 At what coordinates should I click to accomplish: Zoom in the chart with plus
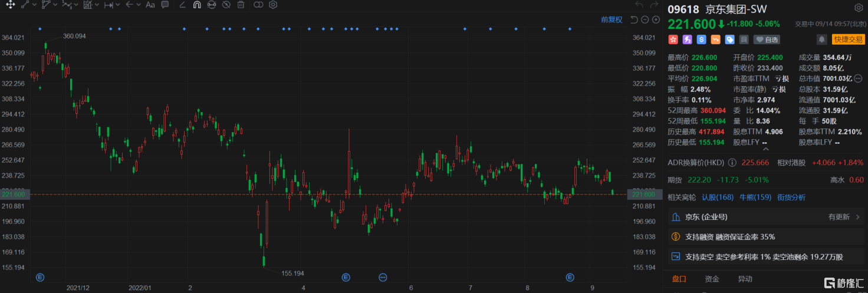[x=655, y=19]
